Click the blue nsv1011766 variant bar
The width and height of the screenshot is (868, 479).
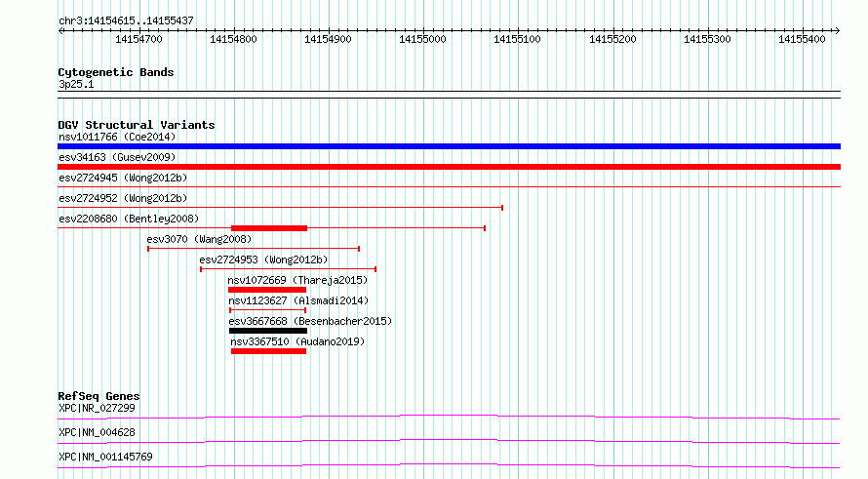(449, 146)
